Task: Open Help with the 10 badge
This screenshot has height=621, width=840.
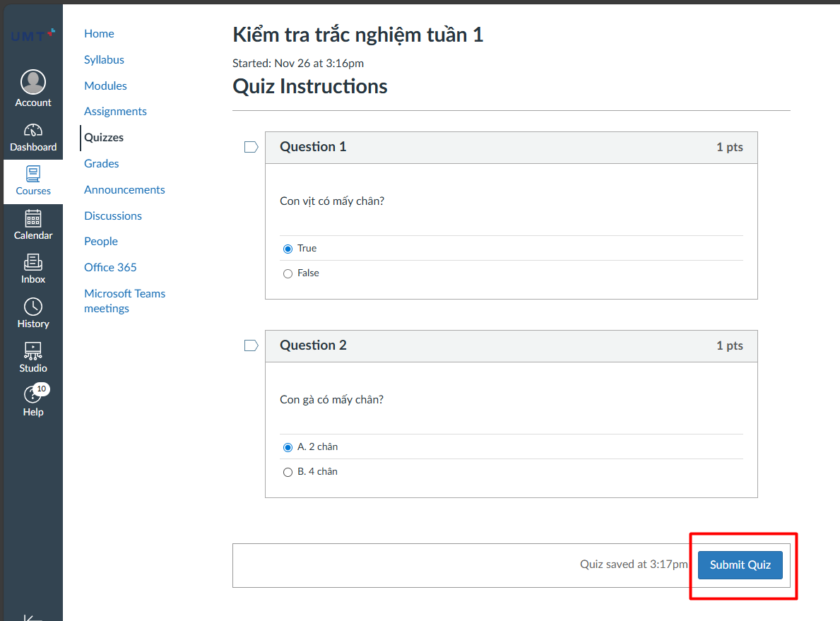Action: (33, 396)
